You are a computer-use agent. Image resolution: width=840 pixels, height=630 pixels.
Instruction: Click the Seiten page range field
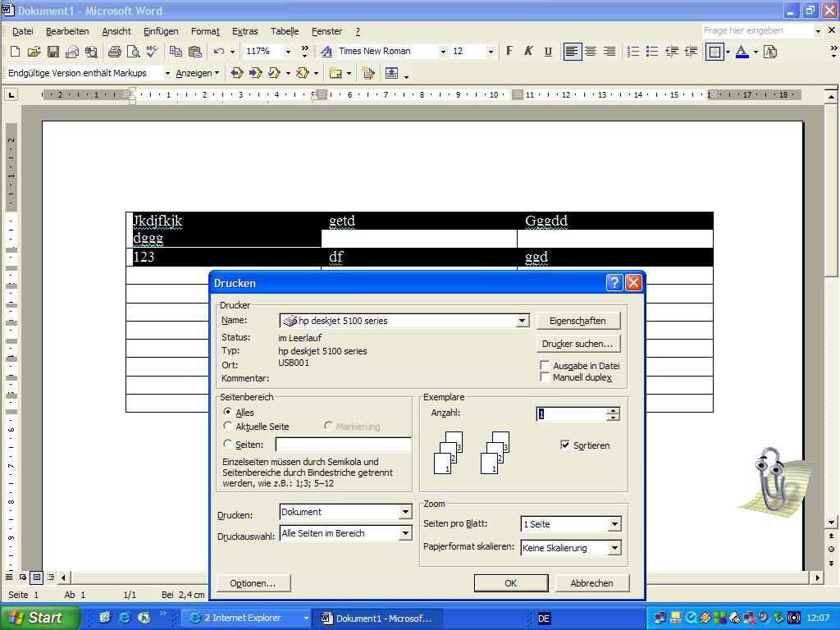click(x=344, y=444)
